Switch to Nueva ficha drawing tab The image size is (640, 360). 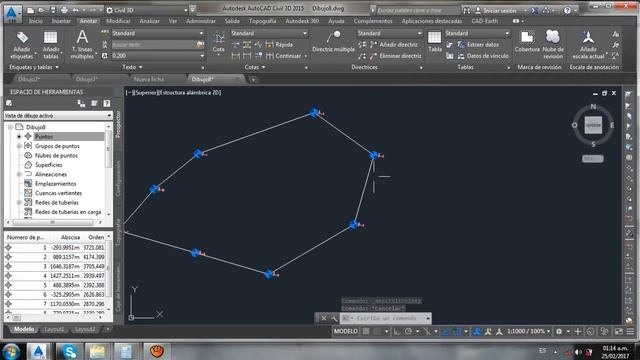point(149,79)
